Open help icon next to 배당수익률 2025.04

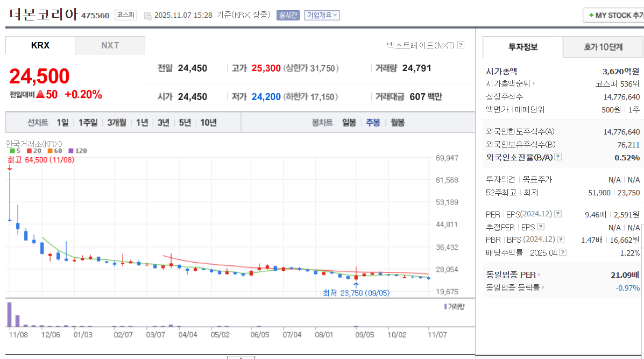tap(563, 252)
